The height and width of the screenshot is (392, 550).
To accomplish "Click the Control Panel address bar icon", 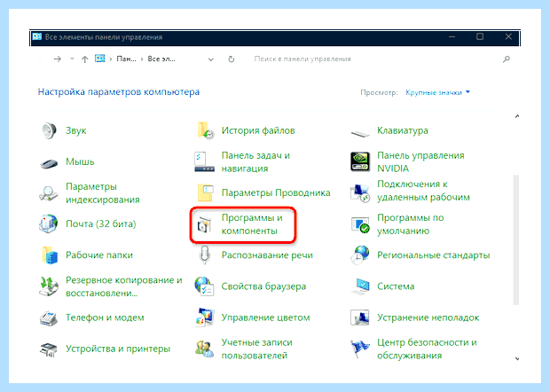I will click(100, 59).
